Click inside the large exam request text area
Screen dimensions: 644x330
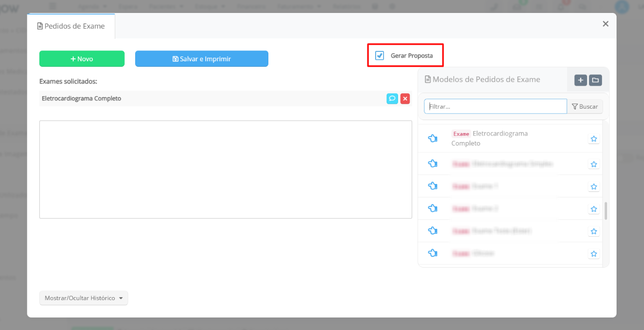225,169
